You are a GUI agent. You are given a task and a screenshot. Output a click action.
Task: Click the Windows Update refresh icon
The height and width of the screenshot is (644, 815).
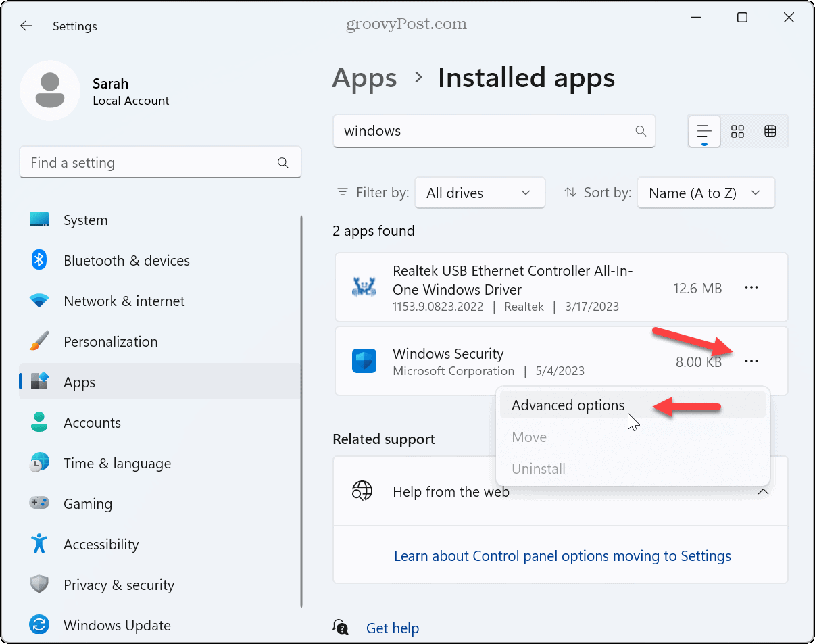point(39,625)
